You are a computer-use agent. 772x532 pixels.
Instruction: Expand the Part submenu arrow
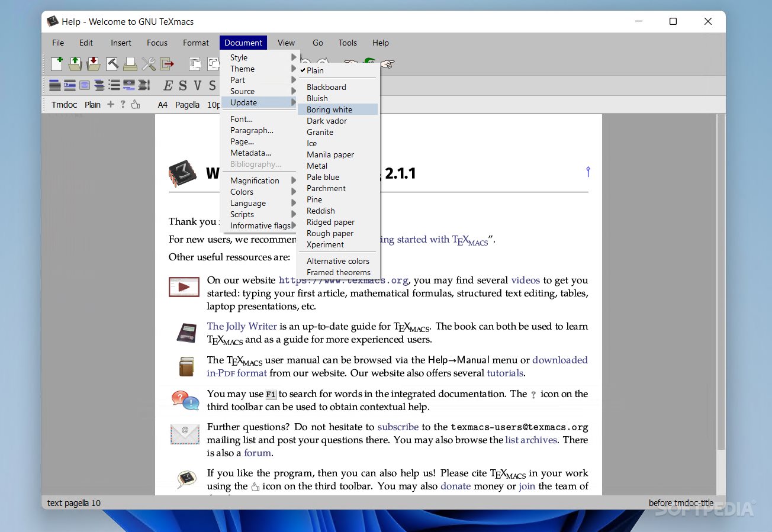[294, 80]
